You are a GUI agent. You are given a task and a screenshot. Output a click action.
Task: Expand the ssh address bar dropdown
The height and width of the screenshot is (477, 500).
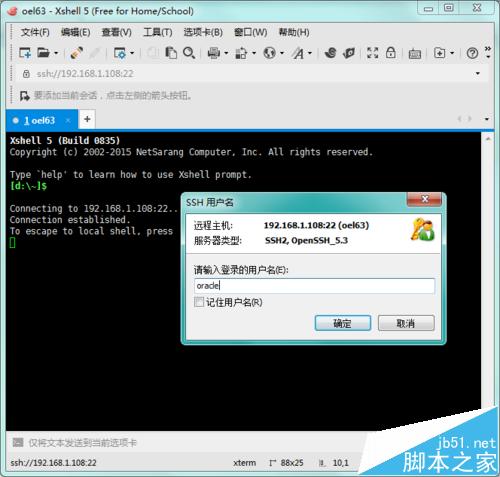click(x=478, y=73)
